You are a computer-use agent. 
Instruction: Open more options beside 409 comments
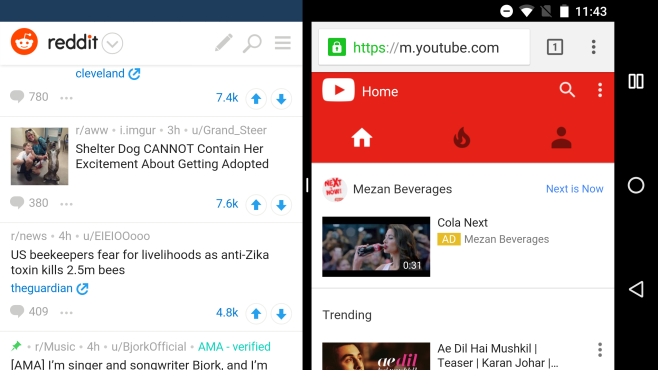point(66,313)
